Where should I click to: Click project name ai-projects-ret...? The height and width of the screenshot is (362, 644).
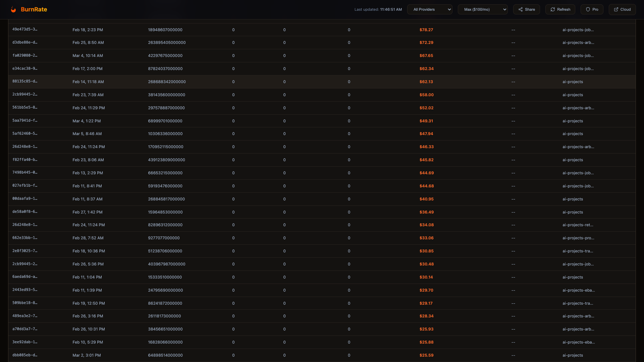click(x=578, y=225)
